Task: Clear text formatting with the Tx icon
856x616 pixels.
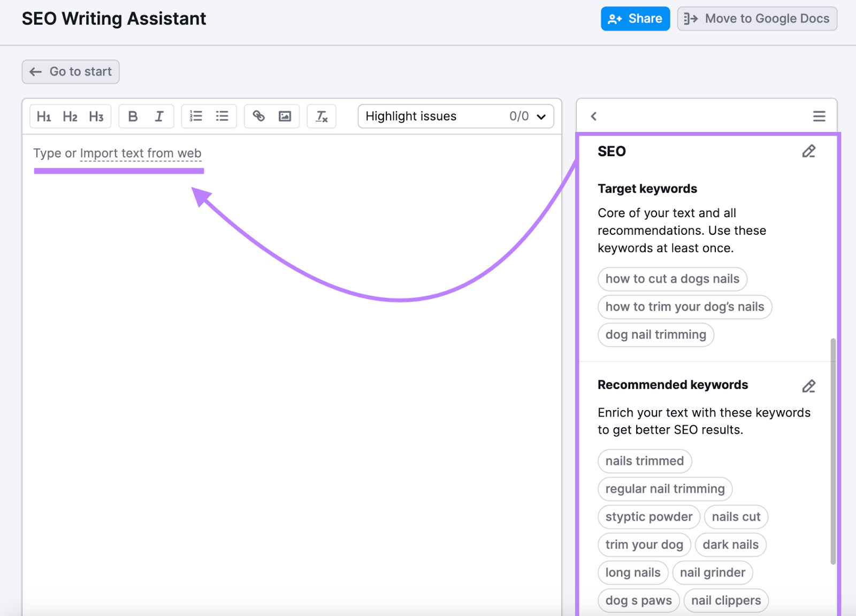Action: point(321,116)
